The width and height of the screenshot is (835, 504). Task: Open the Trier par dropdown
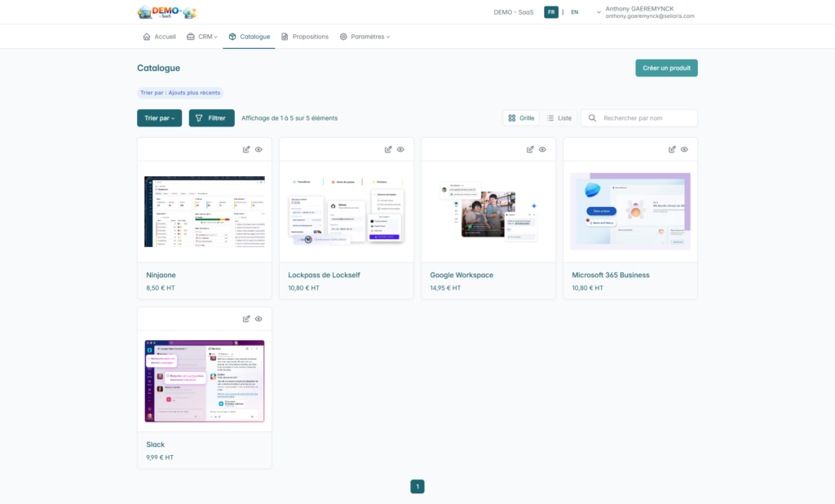(x=160, y=118)
